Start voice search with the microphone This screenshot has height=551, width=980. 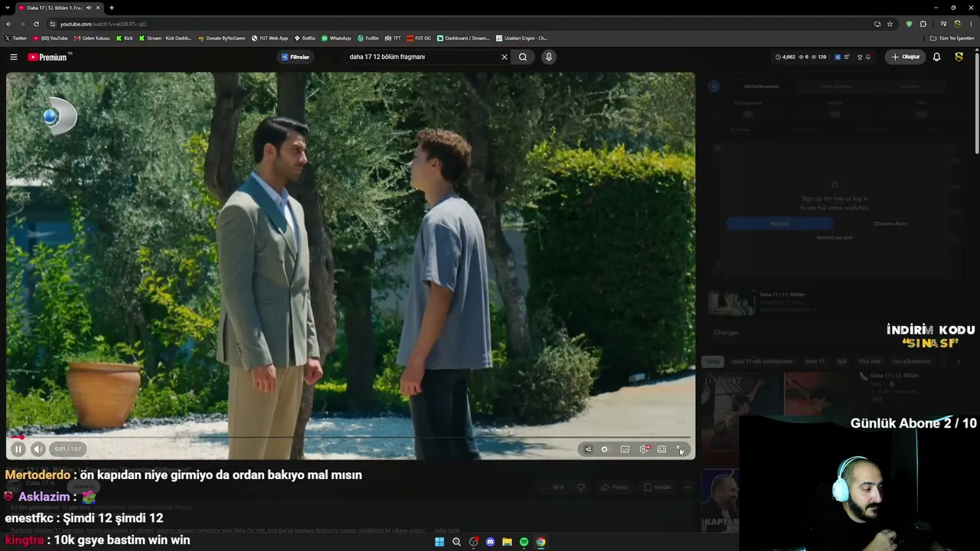[548, 57]
